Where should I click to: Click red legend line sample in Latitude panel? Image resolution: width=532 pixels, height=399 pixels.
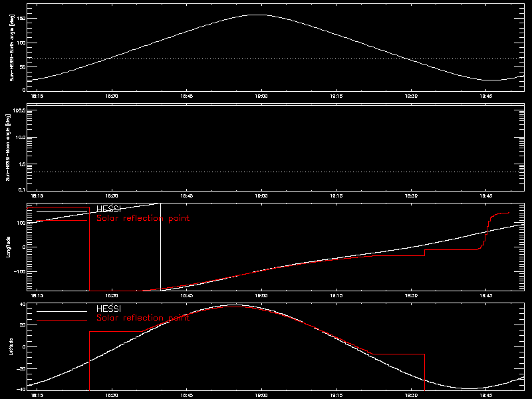62,321
